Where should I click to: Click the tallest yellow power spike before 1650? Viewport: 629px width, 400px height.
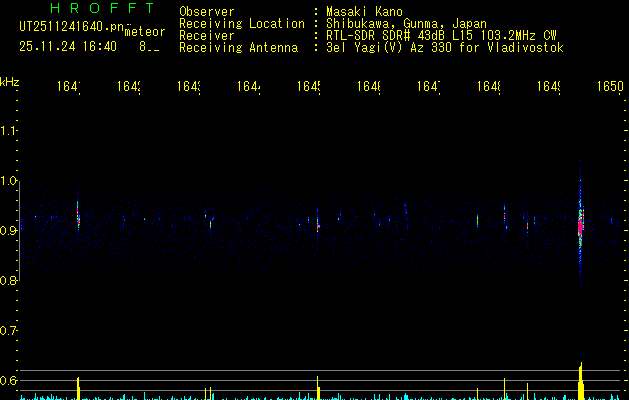[580, 381]
